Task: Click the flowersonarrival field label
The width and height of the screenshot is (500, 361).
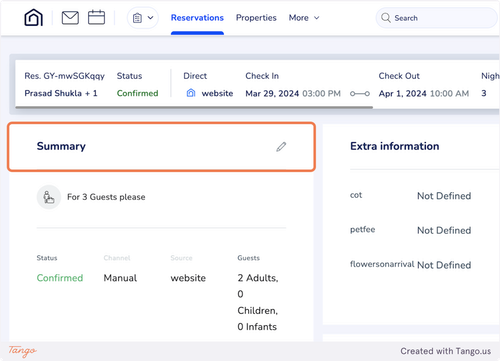Action: coord(382,264)
